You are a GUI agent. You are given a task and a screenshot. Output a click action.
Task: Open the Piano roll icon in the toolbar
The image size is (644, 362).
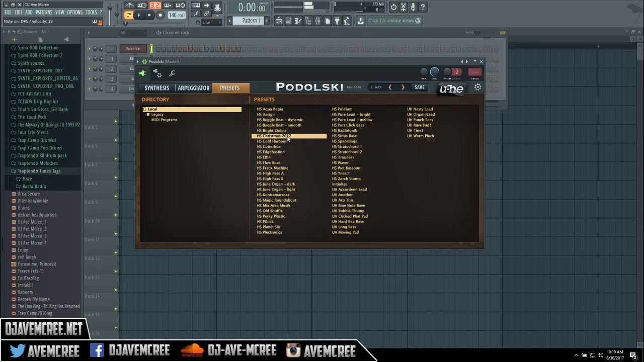click(298, 21)
